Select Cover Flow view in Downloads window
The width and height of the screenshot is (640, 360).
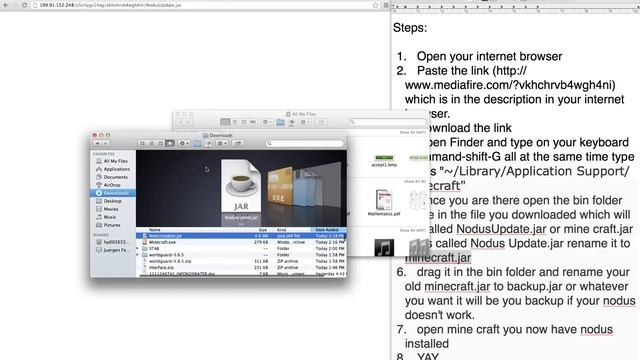[170, 143]
